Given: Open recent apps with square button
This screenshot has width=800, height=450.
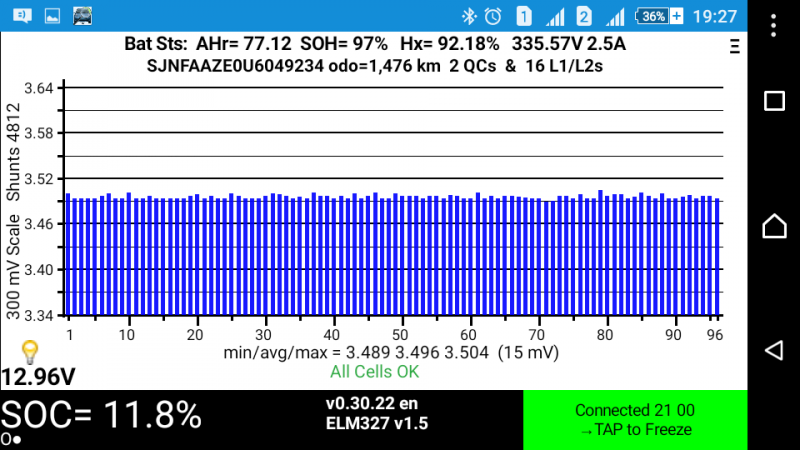Looking at the screenshot, I should pos(774,101).
